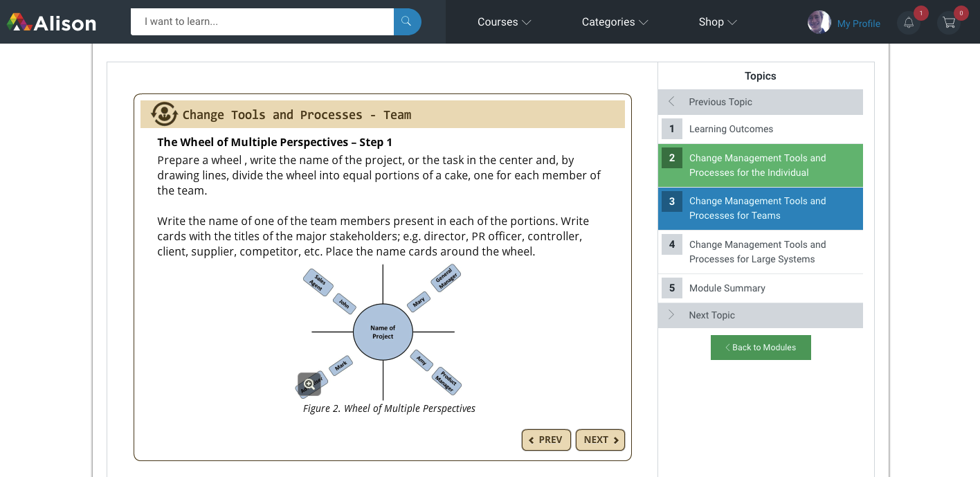The image size is (980, 477).
Task: Open the Shop dropdown menu
Action: 718,22
